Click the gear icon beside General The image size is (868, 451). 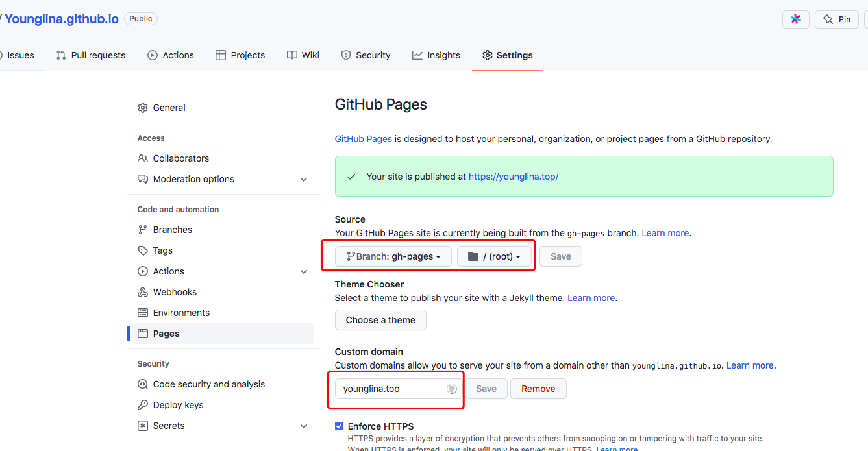click(143, 108)
